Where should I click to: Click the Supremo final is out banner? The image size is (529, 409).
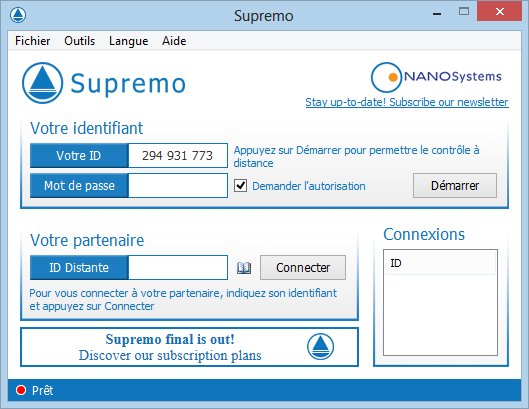[x=189, y=347]
